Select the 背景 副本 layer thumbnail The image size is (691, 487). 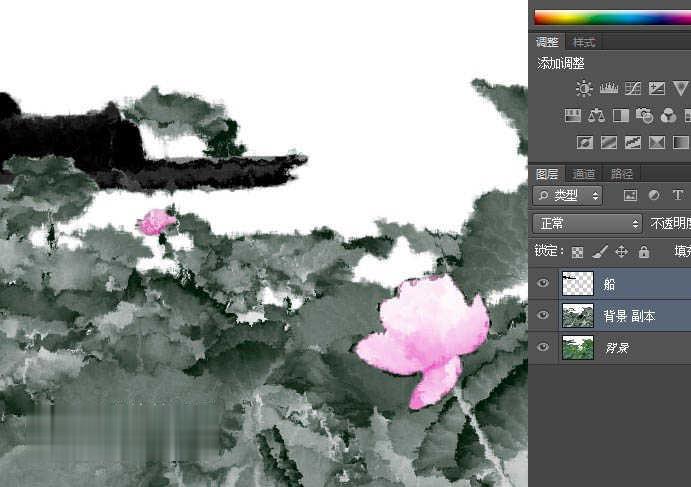578,315
